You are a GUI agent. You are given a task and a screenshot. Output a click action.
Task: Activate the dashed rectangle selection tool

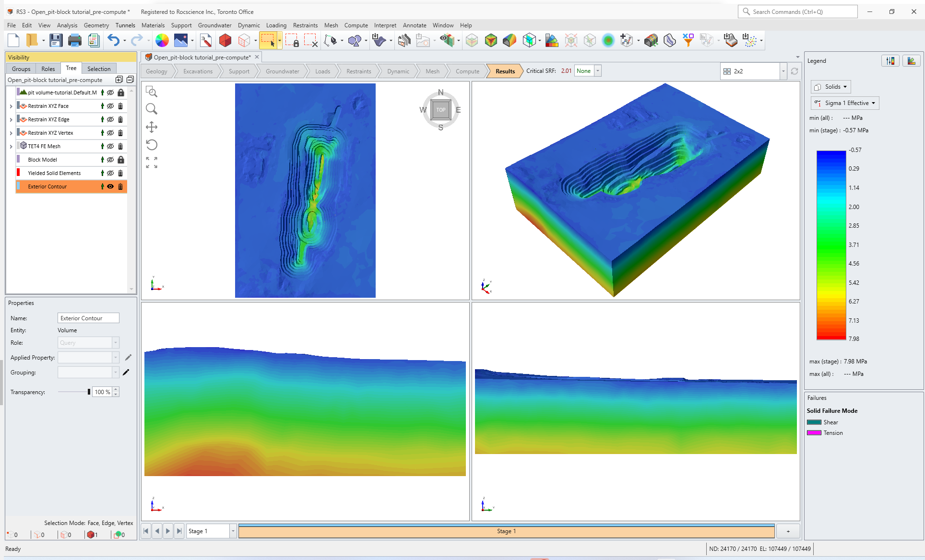tap(268, 41)
